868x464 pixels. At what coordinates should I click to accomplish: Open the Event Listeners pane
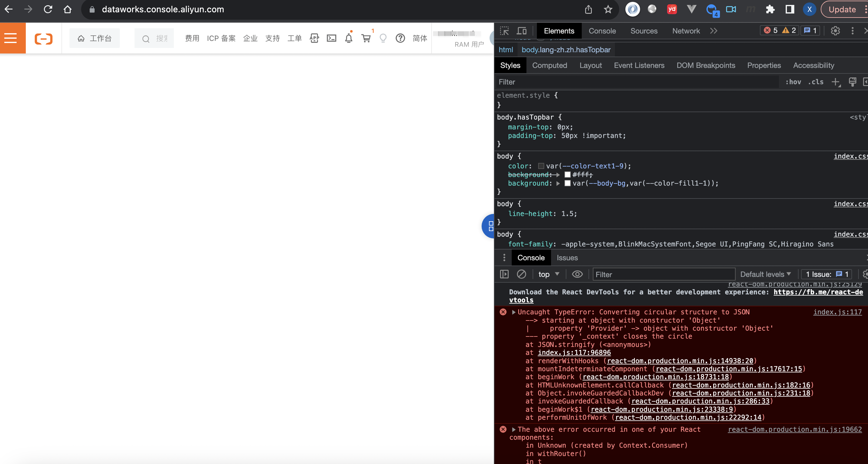[x=639, y=65]
